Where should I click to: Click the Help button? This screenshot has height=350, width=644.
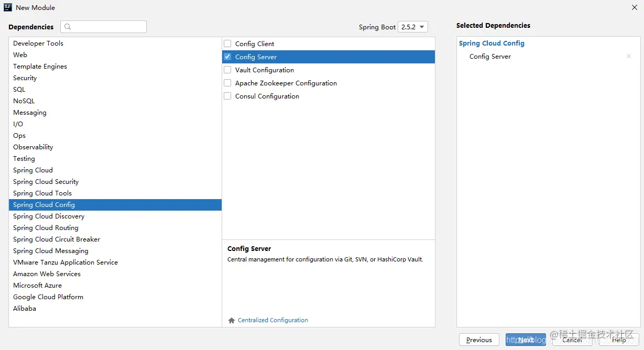[619, 340]
